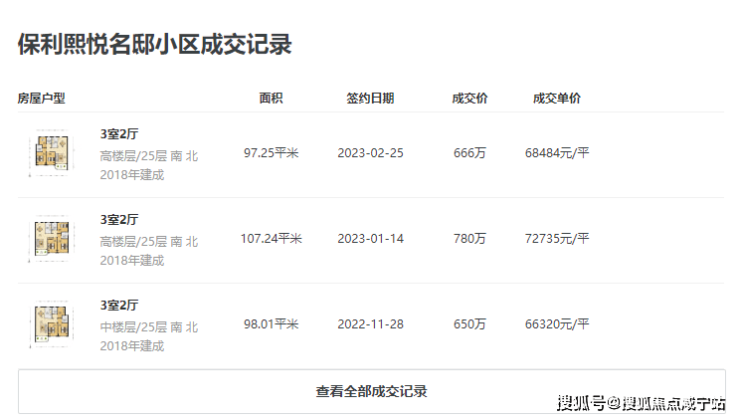This screenshot has height=420, width=740.
Task: Select the 107.24平米 area cell
Action: 271,238
